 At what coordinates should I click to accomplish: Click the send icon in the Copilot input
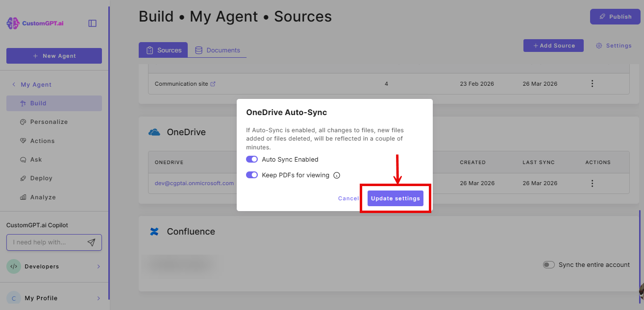[92, 242]
